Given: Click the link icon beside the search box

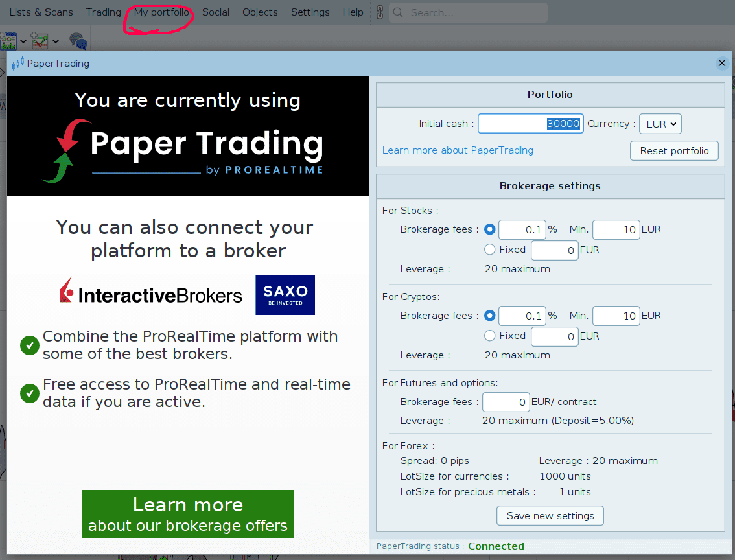Looking at the screenshot, I should coord(380,13).
